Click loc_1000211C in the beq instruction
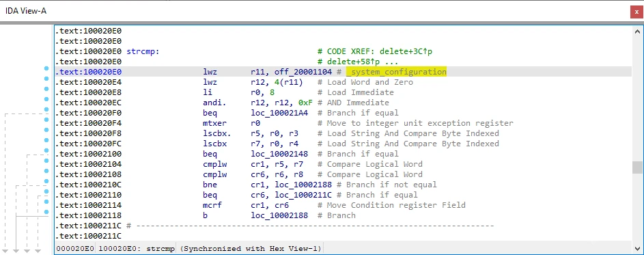The width and height of the screenshot is (644, 255). [303, 195]
